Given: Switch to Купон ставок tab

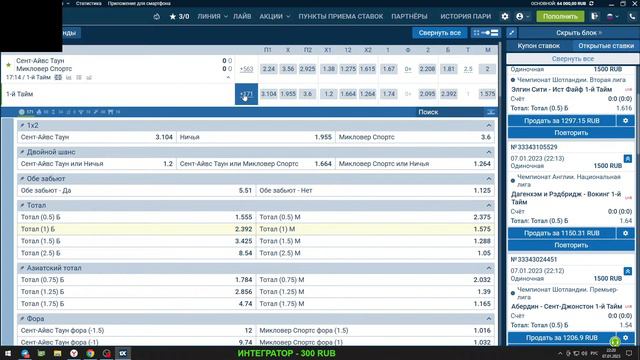Looking at the screenshot, I should [539, 46].
